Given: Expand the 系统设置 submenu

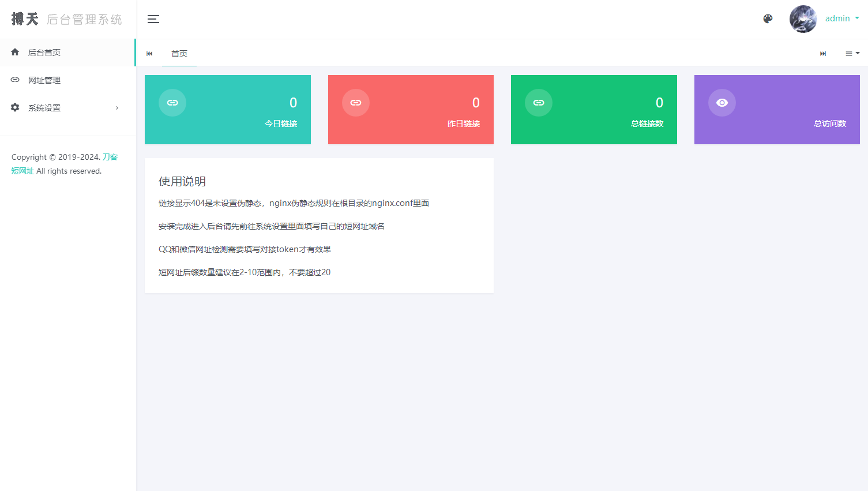Looking at the screenshot, I should (x=117, y=107).
